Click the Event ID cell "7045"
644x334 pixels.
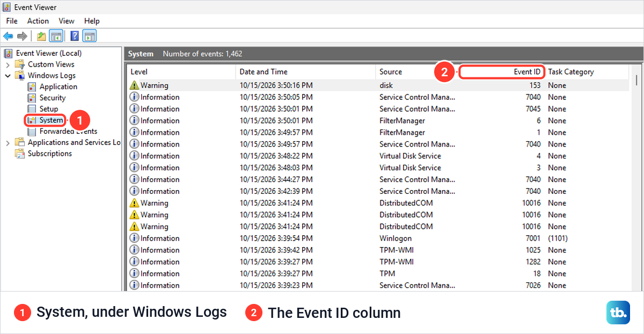tap(533, 109)
